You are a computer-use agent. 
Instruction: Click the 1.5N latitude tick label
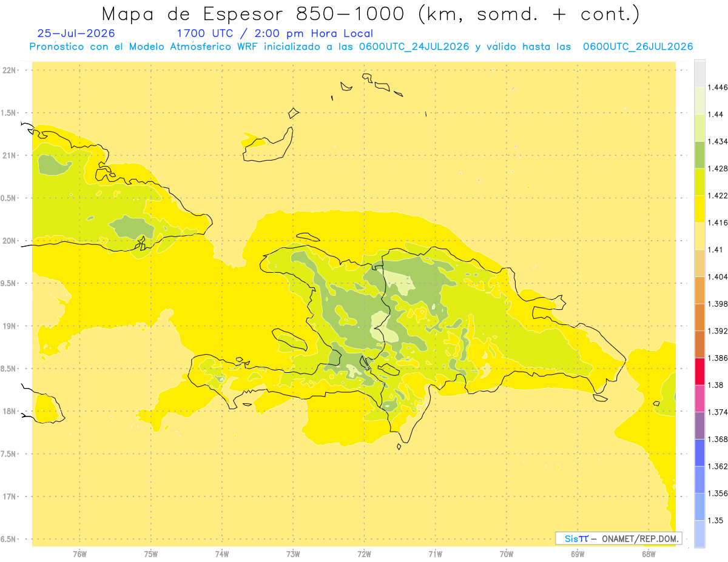pos(9,113)
